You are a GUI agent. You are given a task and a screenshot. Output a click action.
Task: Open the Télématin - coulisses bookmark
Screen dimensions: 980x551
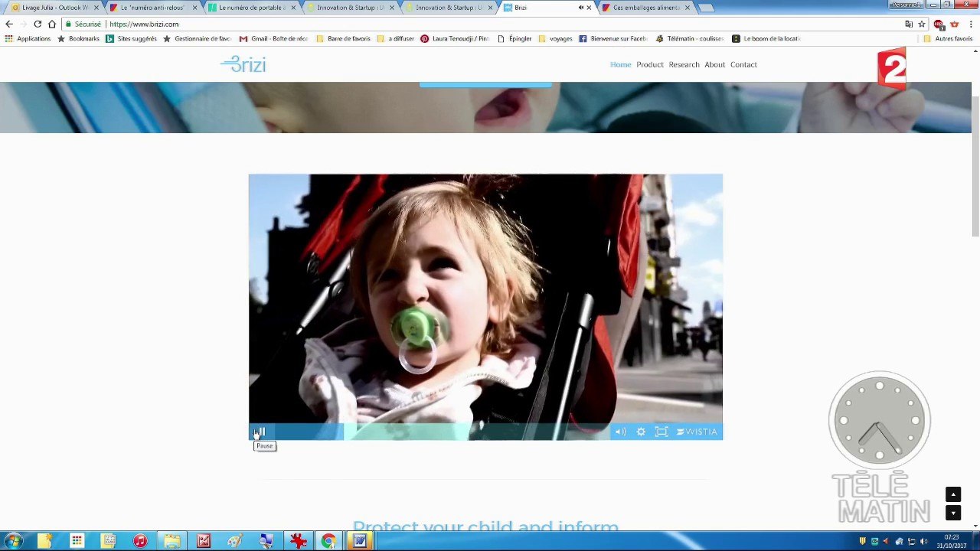pos(689,38)
